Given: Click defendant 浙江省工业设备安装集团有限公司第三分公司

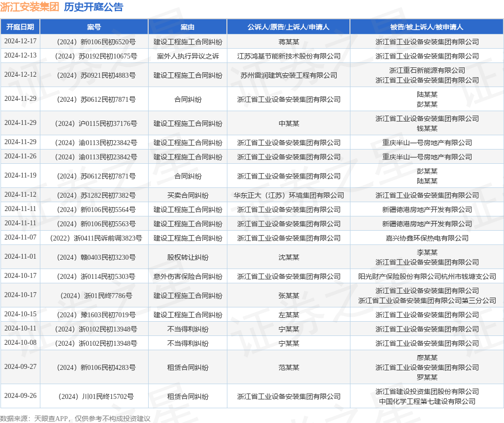Looking at the screenshot, I should click(x=427, y=301).
